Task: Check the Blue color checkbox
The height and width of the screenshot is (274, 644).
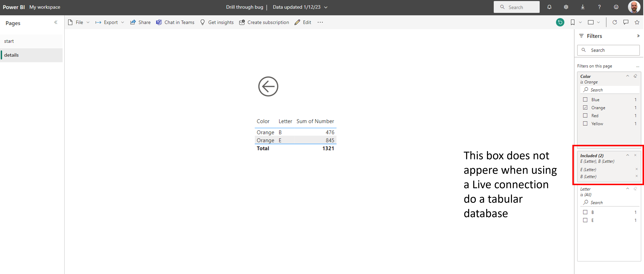Action: tap(585, 100)
